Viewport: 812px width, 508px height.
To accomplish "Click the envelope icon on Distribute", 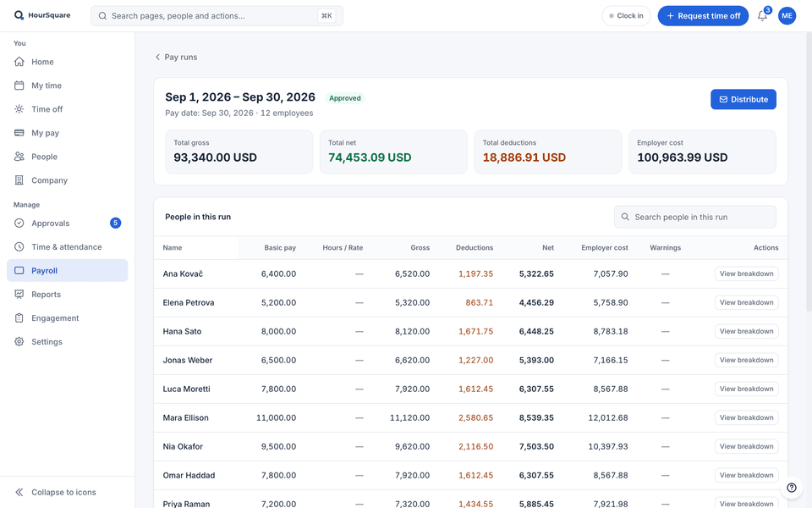I will point(723,100).
